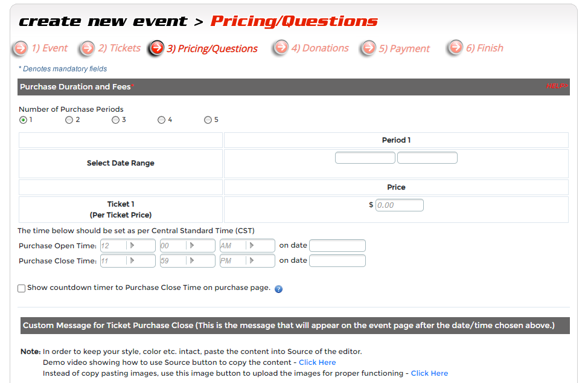This screenshot has width=588, height=383.
Task: Click the blue question mark help icon
Action: [278, 289]
